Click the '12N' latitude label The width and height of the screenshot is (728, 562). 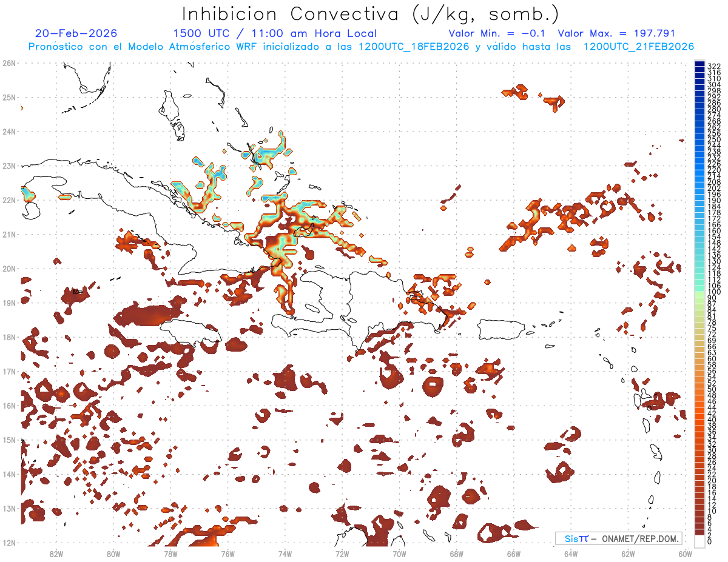point(9,543)
